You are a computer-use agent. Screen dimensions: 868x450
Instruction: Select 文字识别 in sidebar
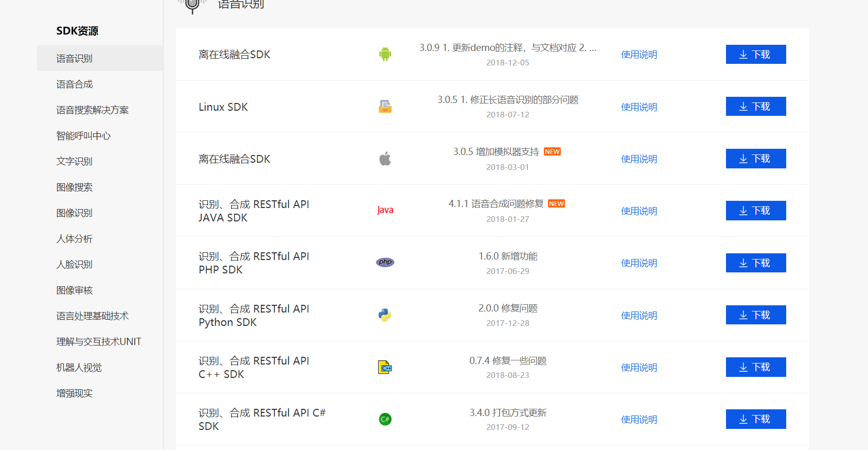(x=75, y=161)
